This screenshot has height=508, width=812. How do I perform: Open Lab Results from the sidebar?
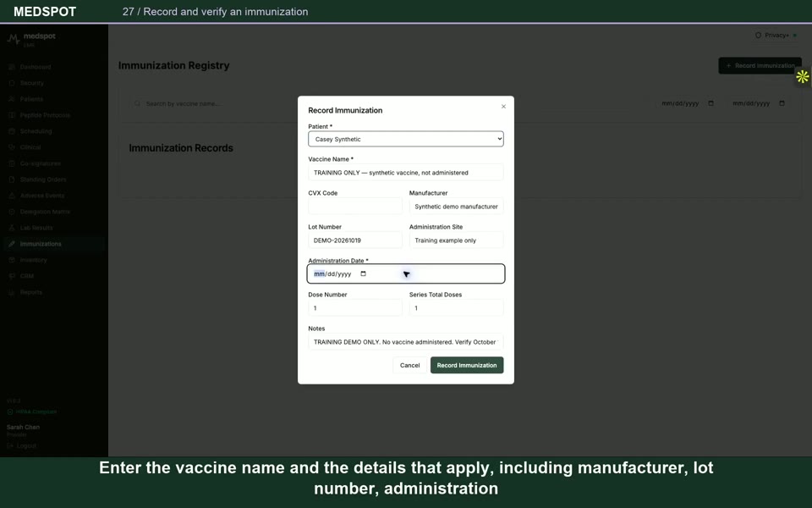[54, 228]
